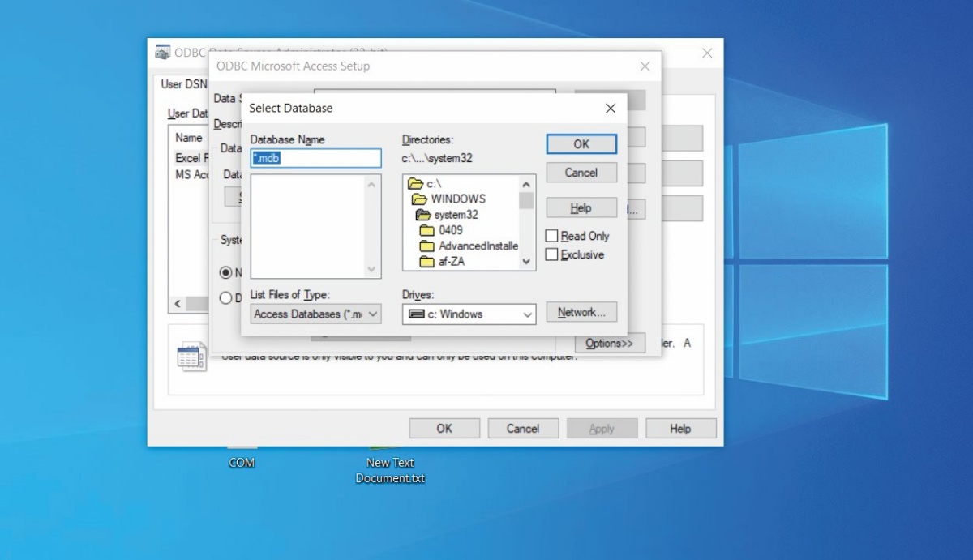Enable the Read Only checkbox

(552, 236)
